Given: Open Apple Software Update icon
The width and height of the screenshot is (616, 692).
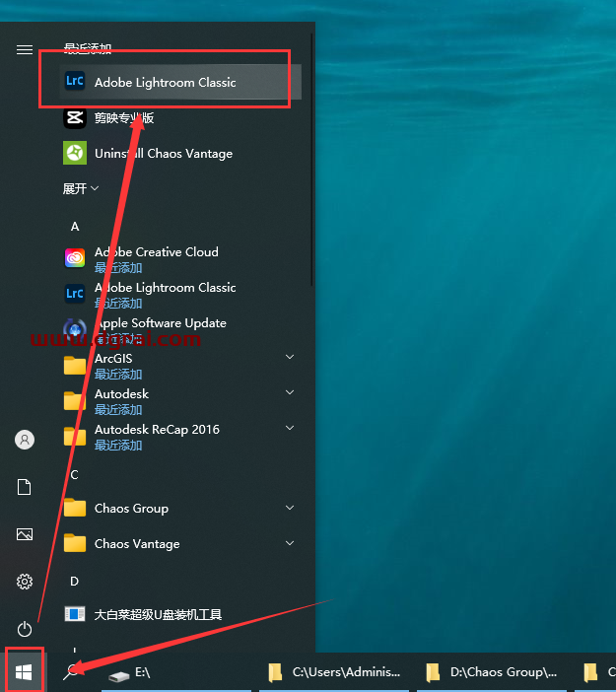Looking at the screenshot, I should (75, 329).
